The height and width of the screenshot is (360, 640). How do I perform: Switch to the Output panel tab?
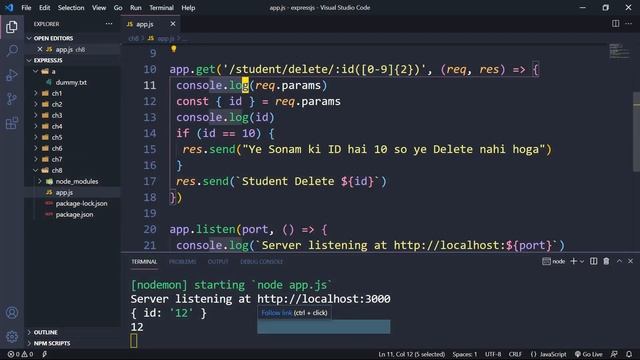218,262
